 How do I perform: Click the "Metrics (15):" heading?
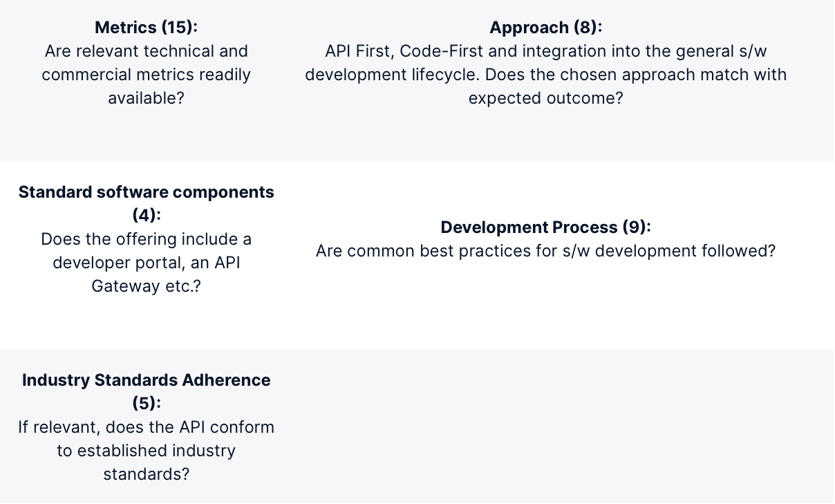pos(146,28)
